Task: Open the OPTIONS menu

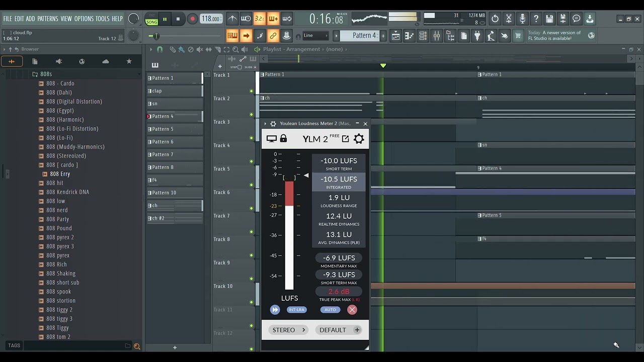Action: tap(84, 19)
